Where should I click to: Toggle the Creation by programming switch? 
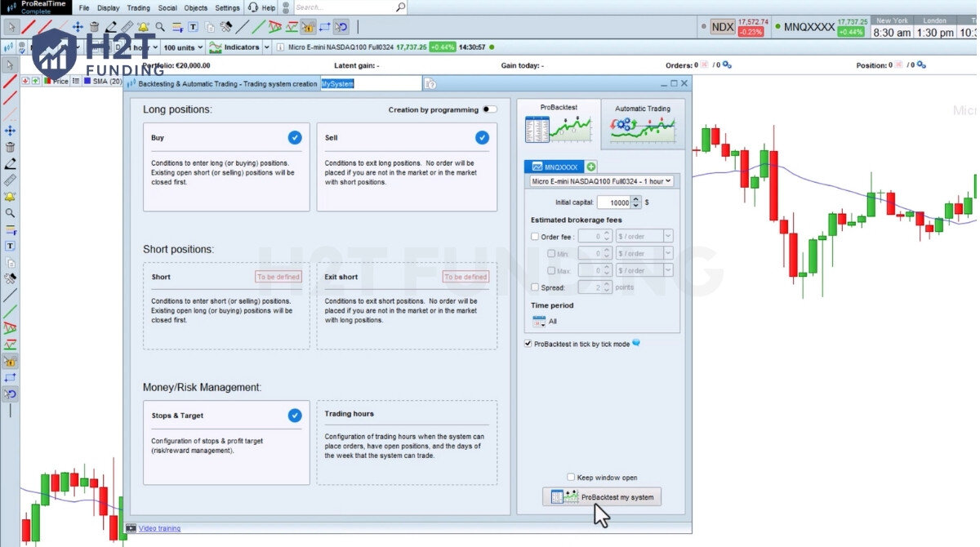(x=488, y=109)
